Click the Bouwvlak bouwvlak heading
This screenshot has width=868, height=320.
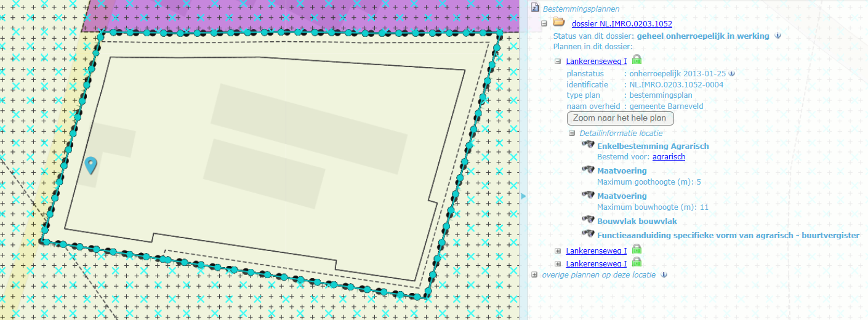637,221
